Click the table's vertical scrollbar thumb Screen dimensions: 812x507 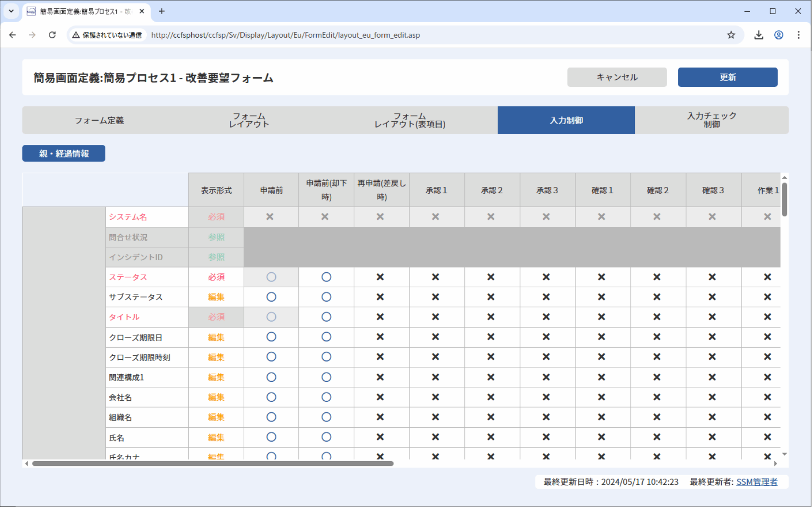784,199
